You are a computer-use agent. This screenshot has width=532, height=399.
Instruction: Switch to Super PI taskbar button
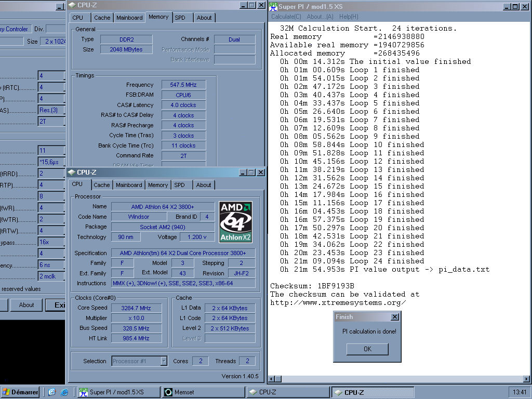coord(119,392)
